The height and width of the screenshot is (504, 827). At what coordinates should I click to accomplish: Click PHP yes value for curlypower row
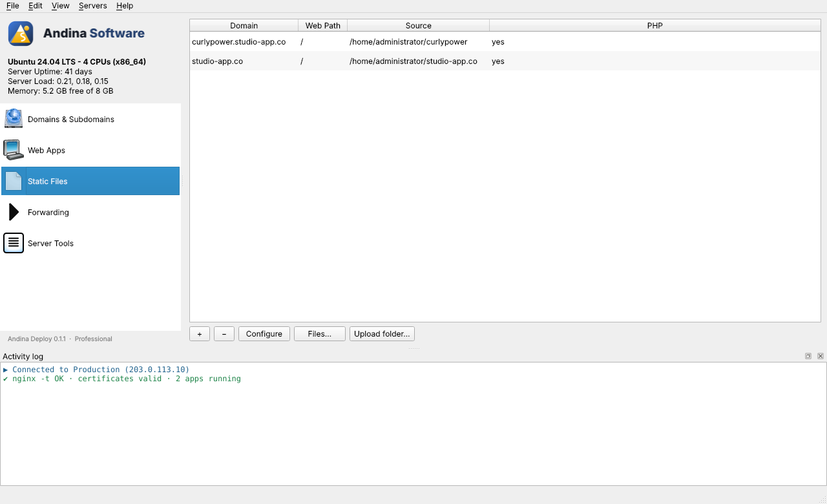[498, 42]
